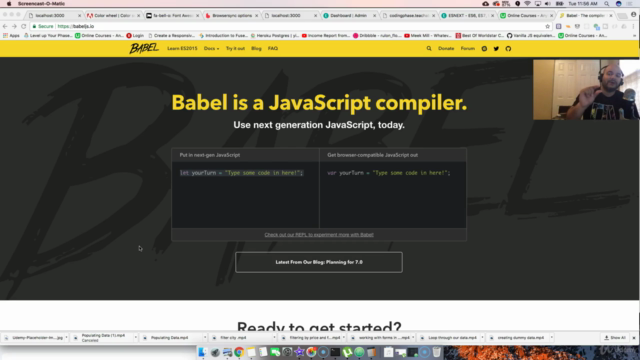Open the Best Of Worldstar bookmark
Image resolution: width=640 pixels, height=360 pixels.
(480, 36)
